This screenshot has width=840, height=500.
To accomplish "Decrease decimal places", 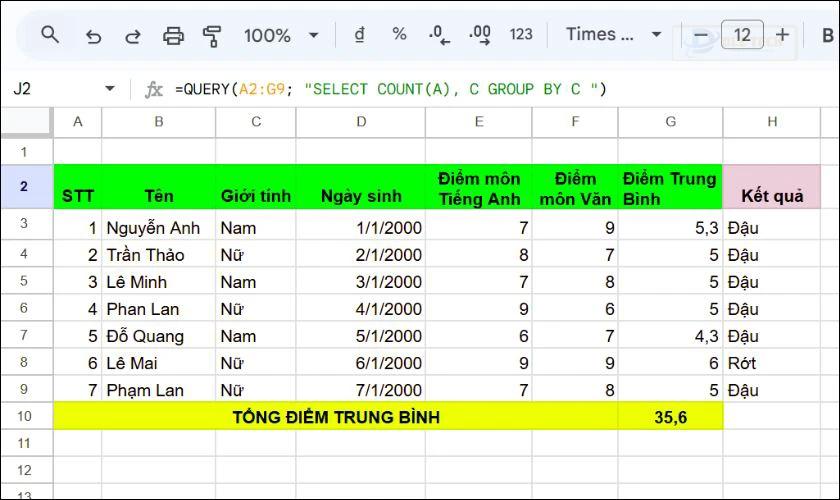I will tap(439, 35).
